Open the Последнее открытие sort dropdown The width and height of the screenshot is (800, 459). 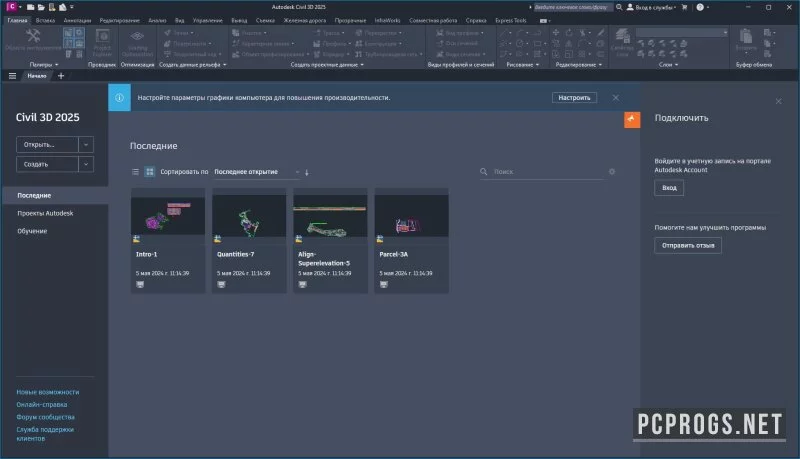click(257, 172)
